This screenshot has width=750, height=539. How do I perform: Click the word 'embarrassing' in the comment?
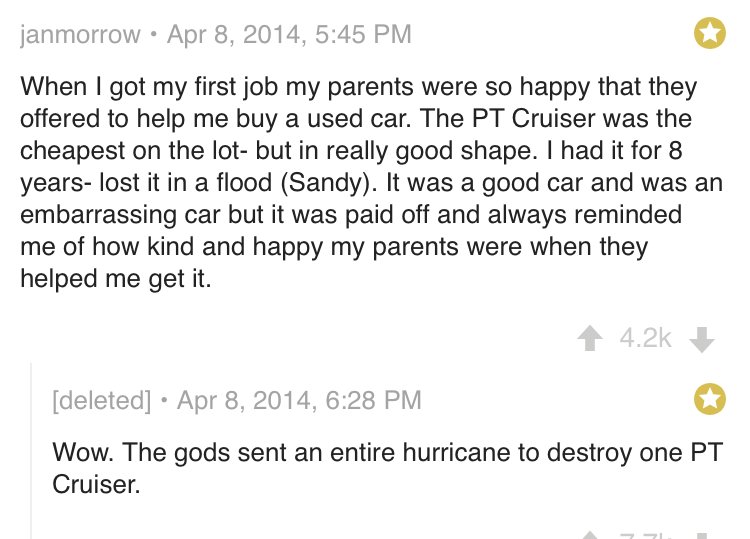pyautogui.click(x=99, y=215)
